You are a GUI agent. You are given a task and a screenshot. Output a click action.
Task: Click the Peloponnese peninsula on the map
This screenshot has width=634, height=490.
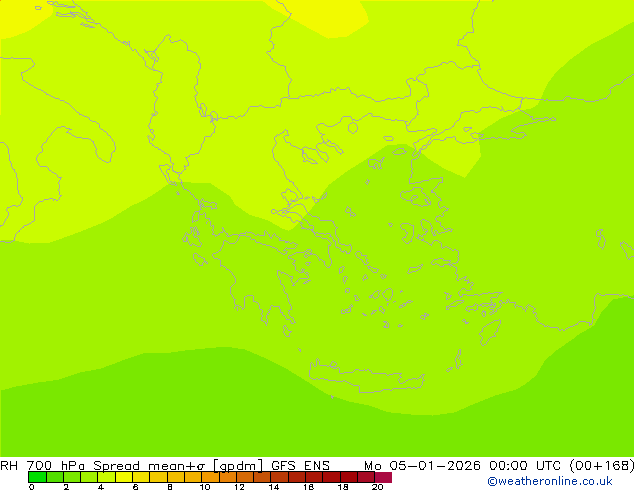(x=259, y=277)
